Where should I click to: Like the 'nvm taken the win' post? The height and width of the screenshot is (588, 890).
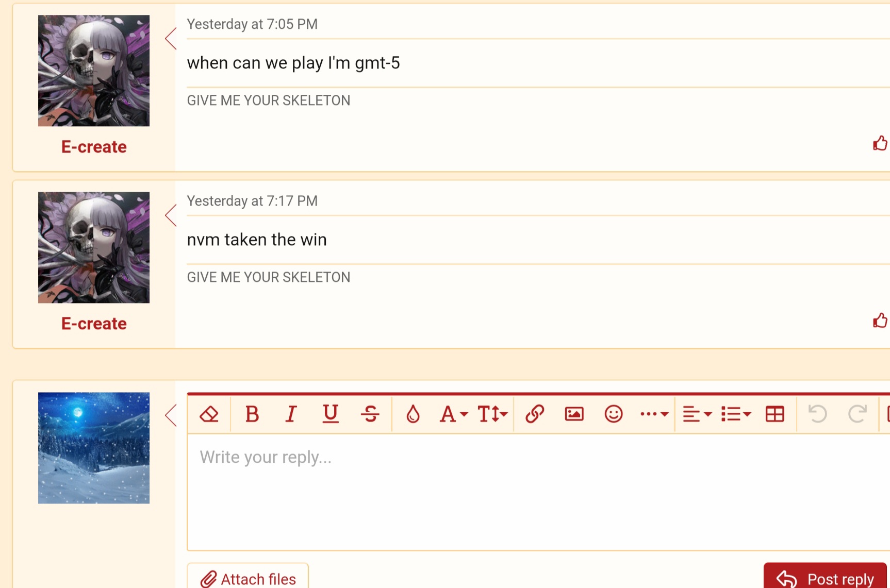click(x=880, y=321)
